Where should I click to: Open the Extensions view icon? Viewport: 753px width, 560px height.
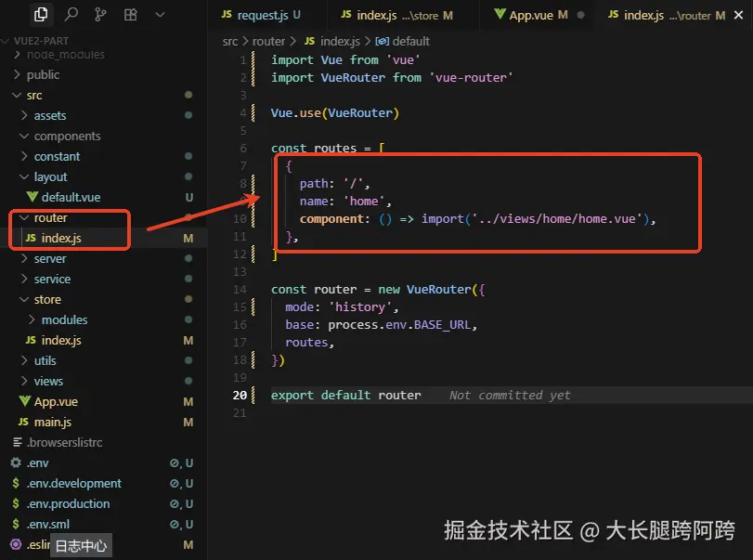131,15
